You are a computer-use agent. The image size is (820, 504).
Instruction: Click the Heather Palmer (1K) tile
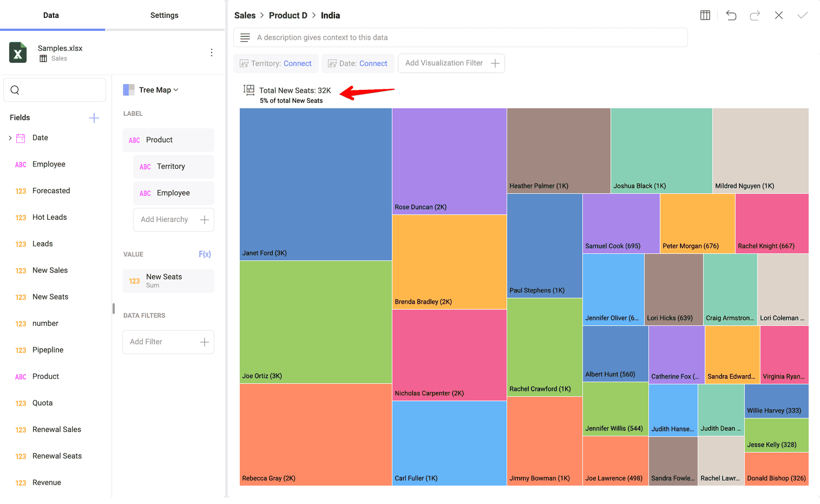click(x=559, y=150)
